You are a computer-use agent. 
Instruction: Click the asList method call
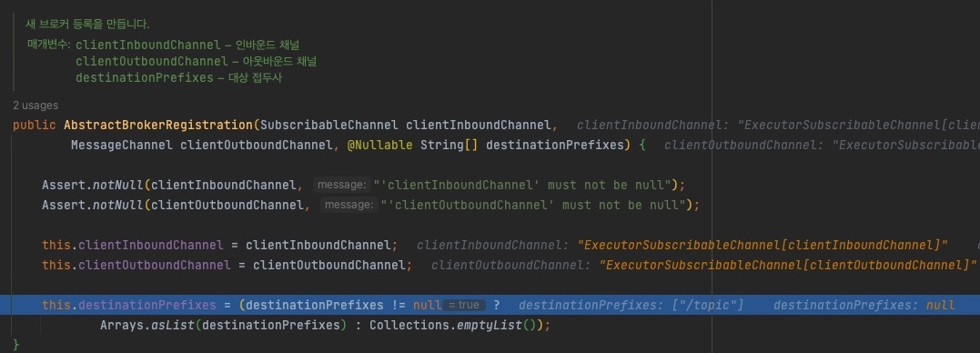coord(172,325)
